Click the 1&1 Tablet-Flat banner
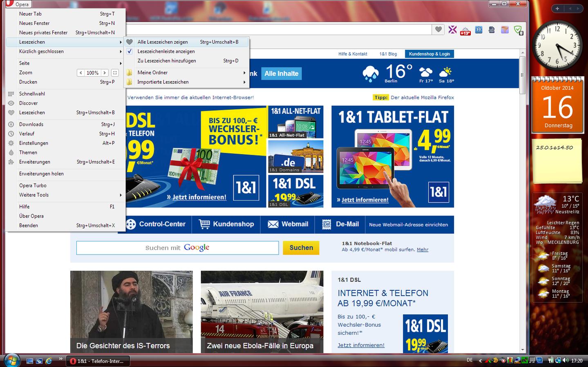588x367 pixels. (x=393, y=157)
